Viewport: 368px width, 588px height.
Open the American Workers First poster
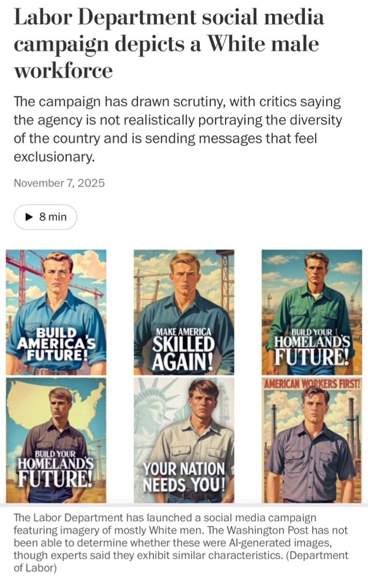coord(312,440)
